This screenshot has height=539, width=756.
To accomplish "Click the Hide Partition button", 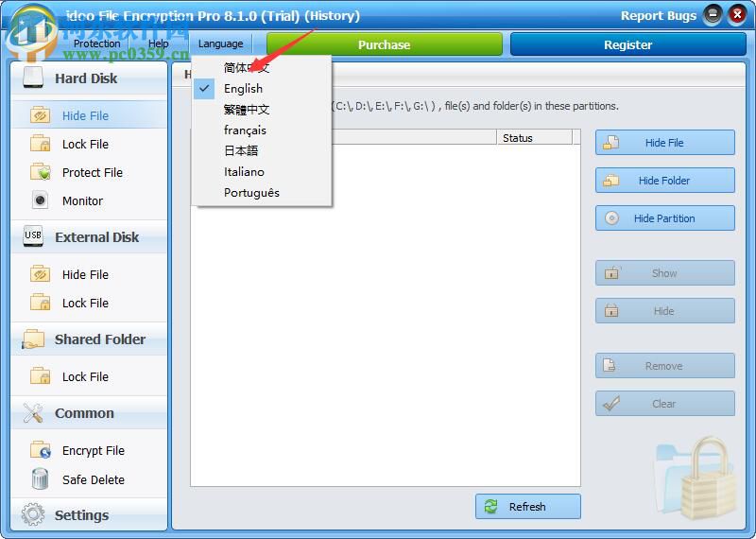I will click(665, 218).
